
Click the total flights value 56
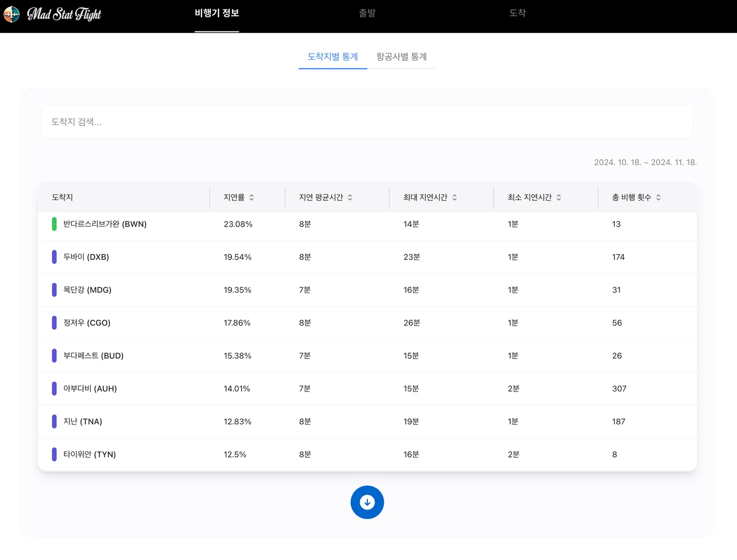617,323
